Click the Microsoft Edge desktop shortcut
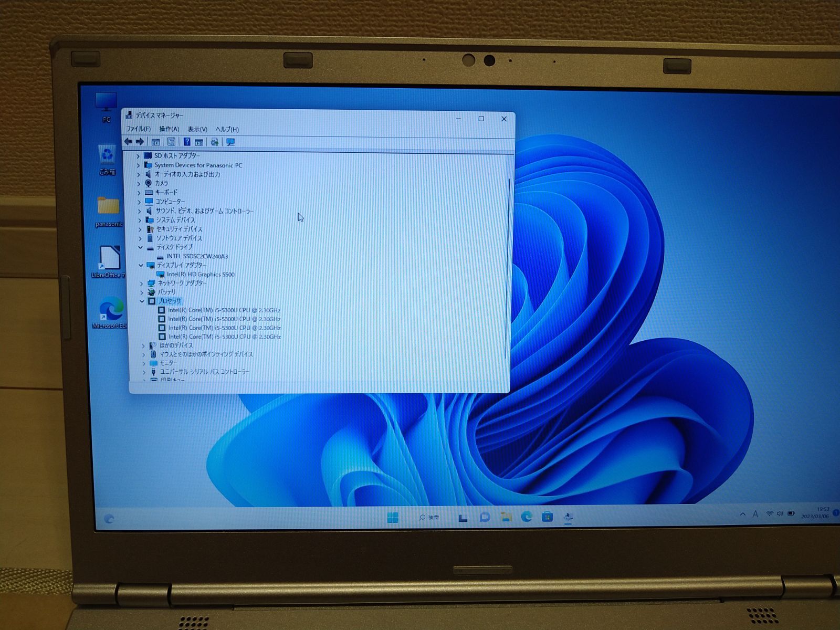 [x=110, y=313]
